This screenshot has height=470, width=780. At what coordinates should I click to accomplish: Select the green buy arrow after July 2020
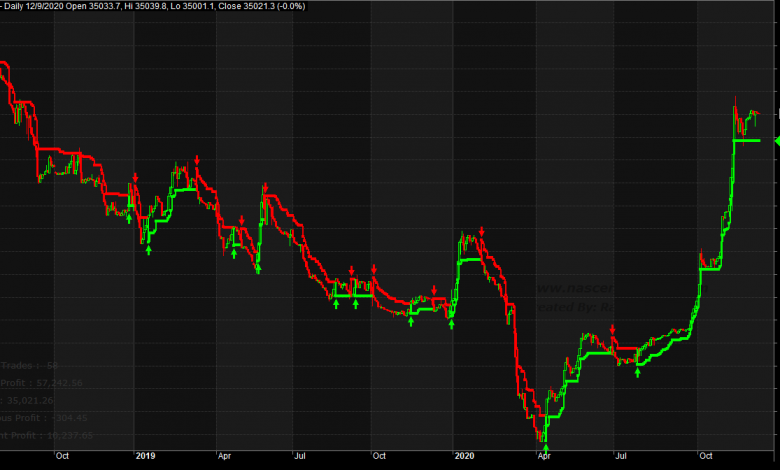(638, 371)
